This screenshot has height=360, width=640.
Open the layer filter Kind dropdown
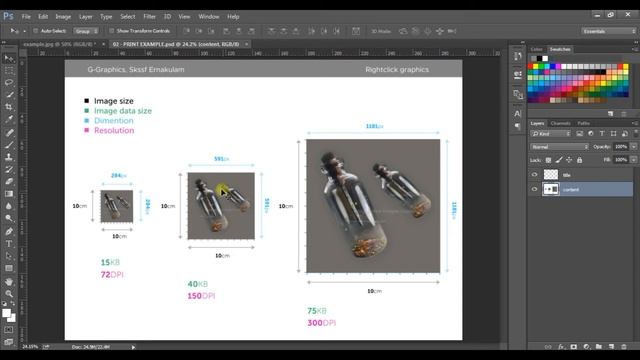[x=551, y=133]
